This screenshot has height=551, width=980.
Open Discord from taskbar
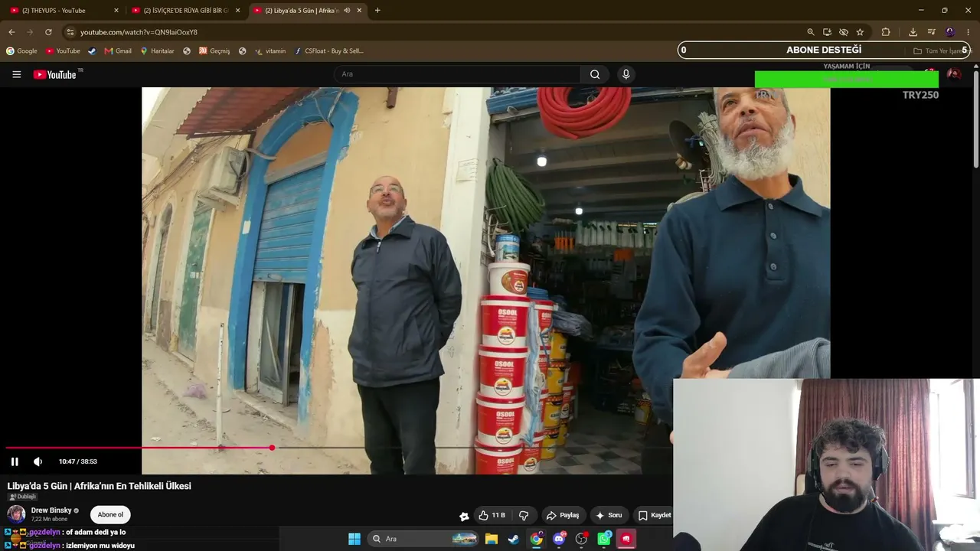tap(559, 539)
